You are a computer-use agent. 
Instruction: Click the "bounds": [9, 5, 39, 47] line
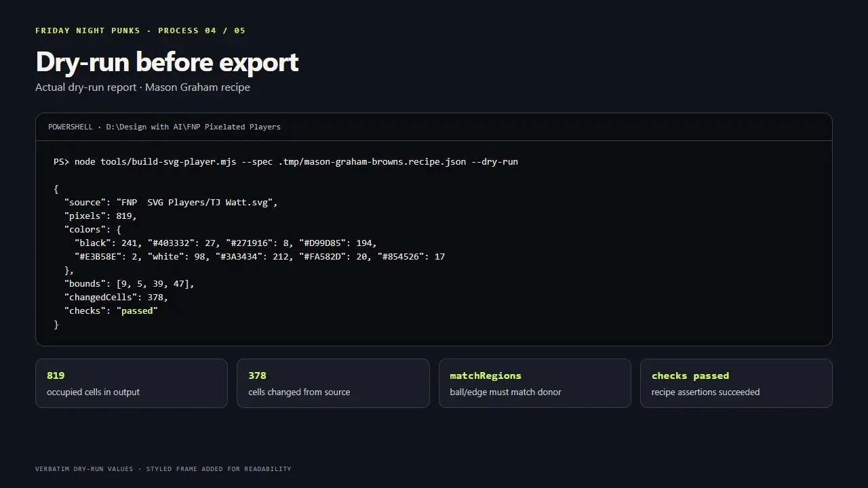click(130, 284)
